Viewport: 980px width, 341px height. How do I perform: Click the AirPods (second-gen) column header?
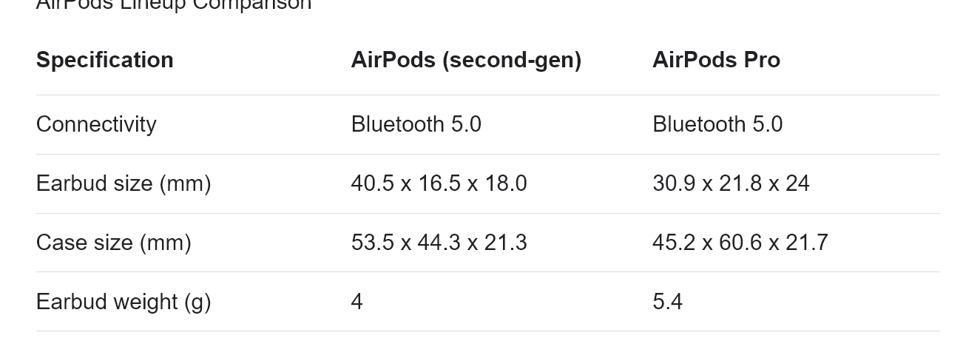[x=466, y=60]
